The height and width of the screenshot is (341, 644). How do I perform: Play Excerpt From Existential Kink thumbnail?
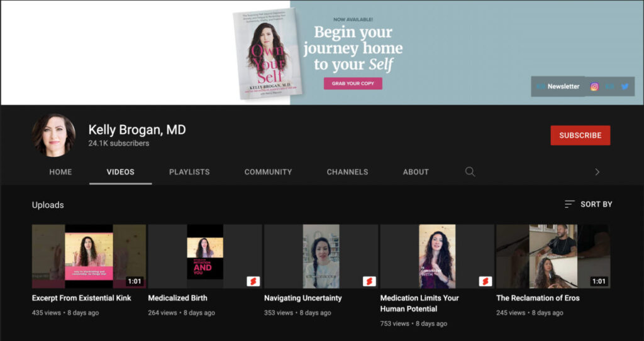tap(89, 256)
